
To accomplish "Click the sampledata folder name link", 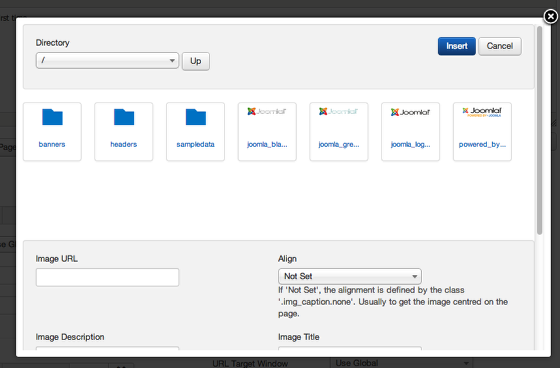I will click(195, 144).
